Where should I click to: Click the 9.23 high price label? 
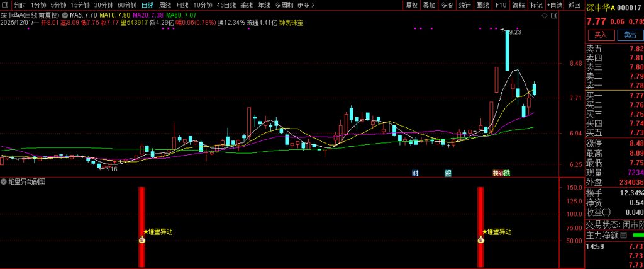(x=514, y=32)
